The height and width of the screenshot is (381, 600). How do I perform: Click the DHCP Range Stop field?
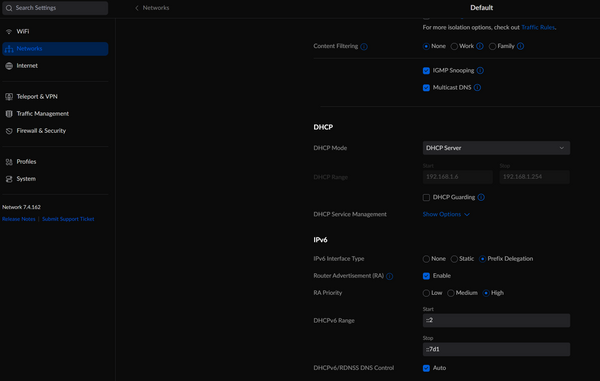(535, 177)
